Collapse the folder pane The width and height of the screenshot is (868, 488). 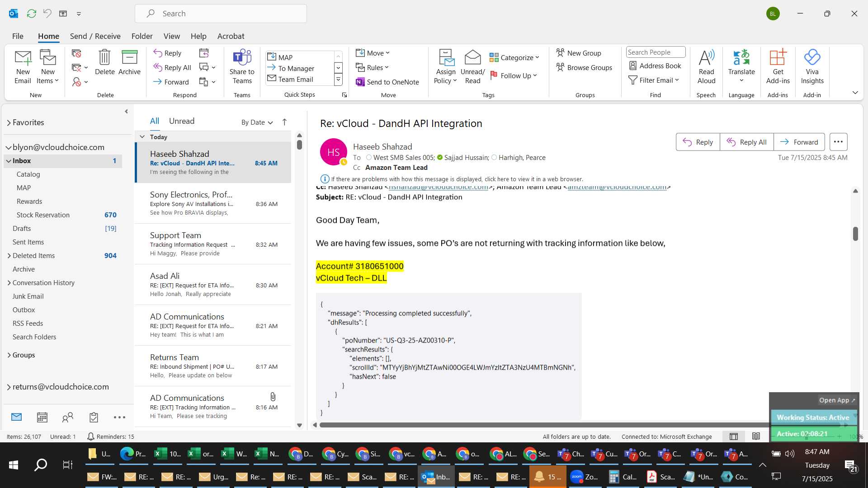pos(126,111)
